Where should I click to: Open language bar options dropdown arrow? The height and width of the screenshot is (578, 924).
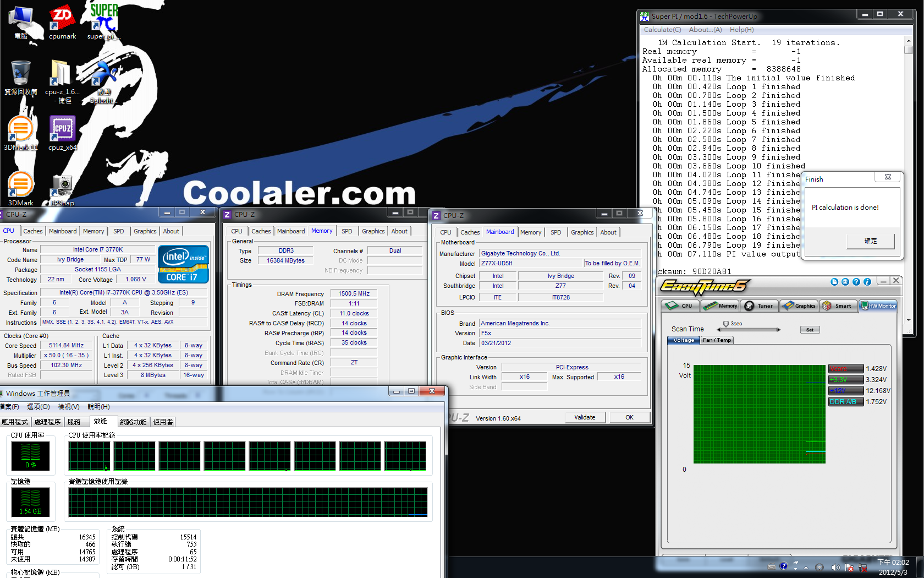pyautogui.click(x=796, y=570)
